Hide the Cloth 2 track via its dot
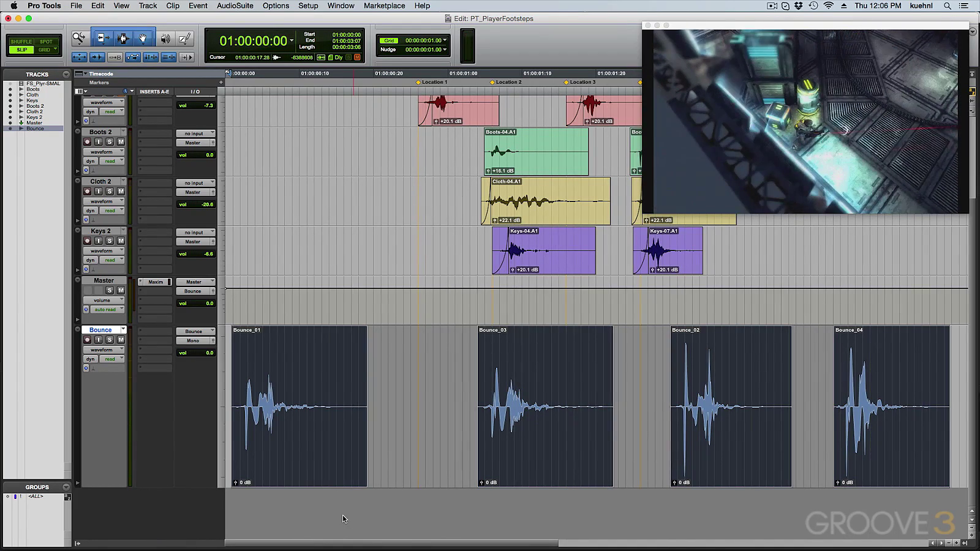980x551 pixels. (x=10, y=112)
